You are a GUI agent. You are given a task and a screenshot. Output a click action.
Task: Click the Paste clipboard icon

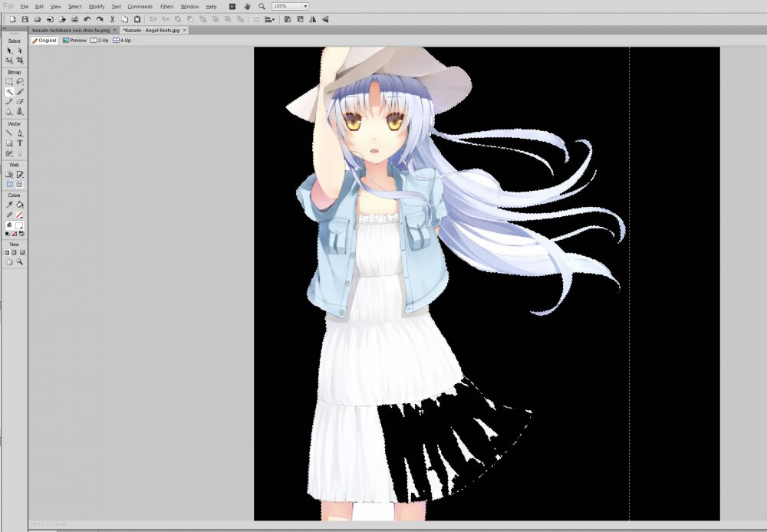coord(137,20)
